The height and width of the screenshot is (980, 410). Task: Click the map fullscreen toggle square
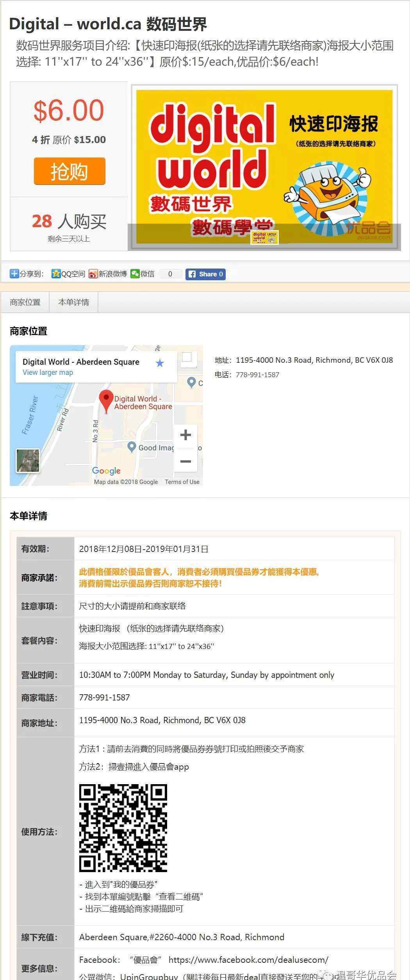(x=187, y=357)
